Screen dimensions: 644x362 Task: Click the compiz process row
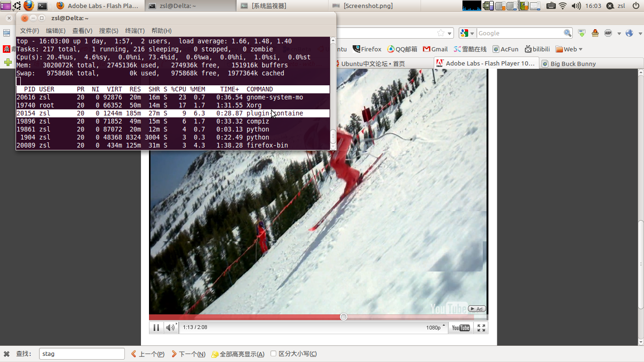(173, 121)
